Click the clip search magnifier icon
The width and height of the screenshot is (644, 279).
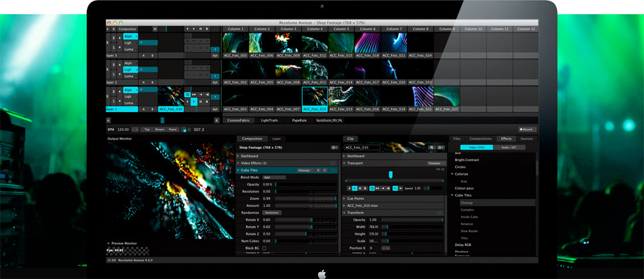click(431, 148)
